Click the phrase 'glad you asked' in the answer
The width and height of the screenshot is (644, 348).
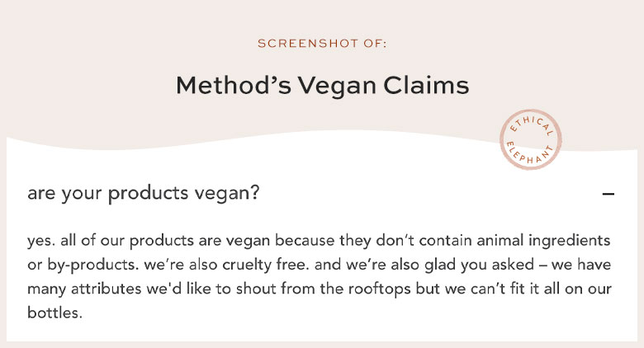[x=480, y=265]
